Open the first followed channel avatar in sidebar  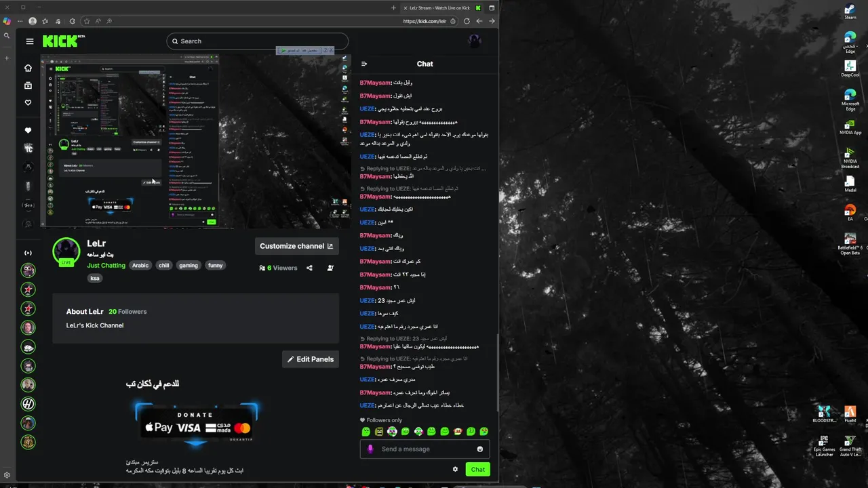[x=28, y=270]
